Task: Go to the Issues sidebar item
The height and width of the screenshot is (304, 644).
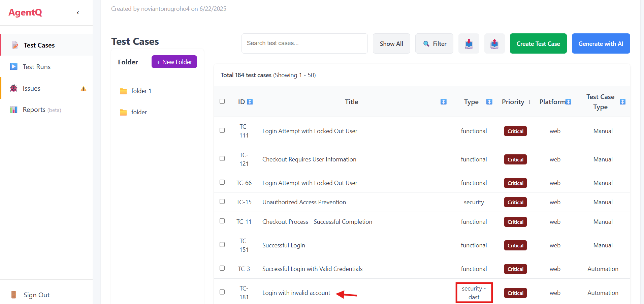Action: (x=32, y=88)
